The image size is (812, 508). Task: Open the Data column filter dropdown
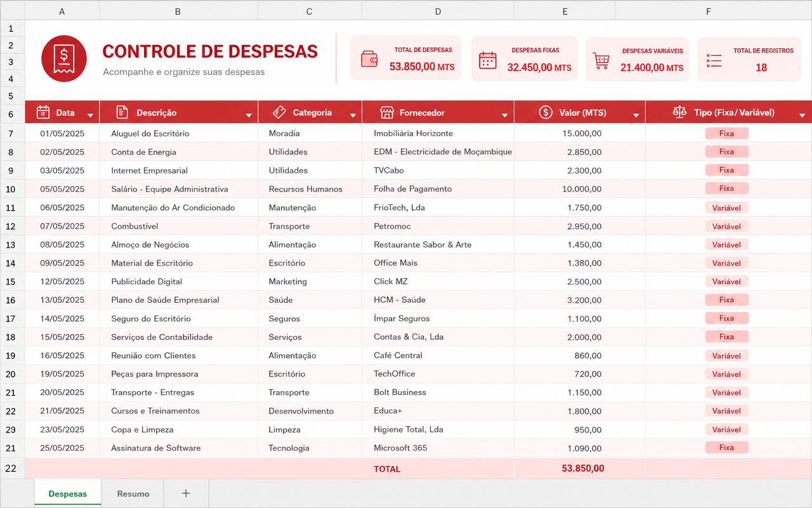point(90,116)
